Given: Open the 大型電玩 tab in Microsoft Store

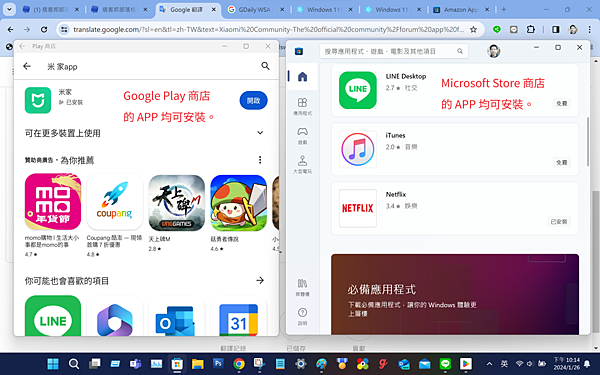Looking at the screenshot, I should 302,165.
